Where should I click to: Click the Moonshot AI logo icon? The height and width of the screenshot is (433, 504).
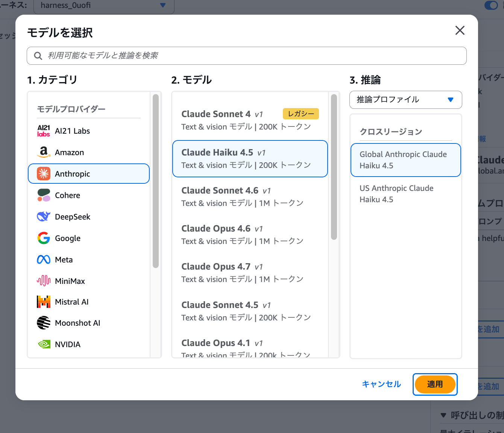[44, 323]
